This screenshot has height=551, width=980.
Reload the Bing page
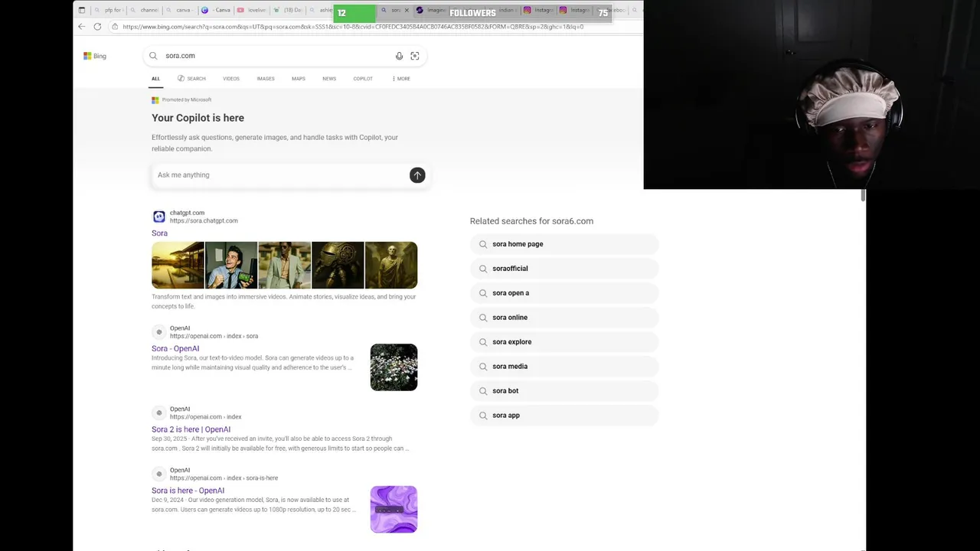pos(97,27)
